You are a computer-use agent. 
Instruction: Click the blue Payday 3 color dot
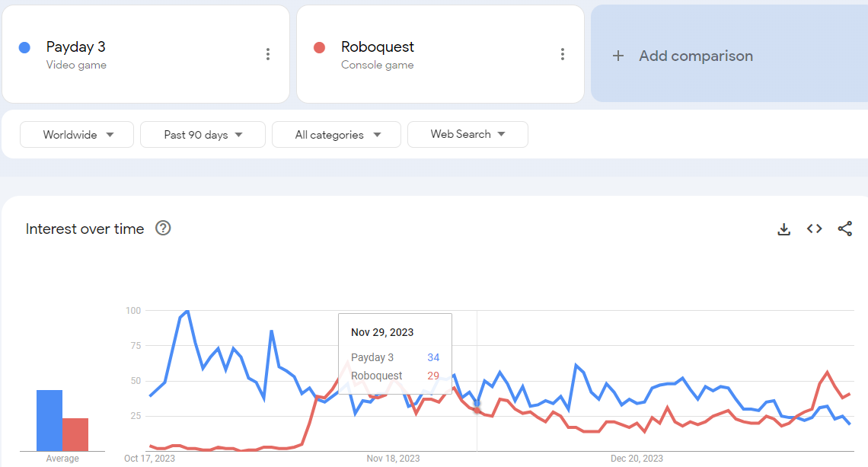click(24, 48)
